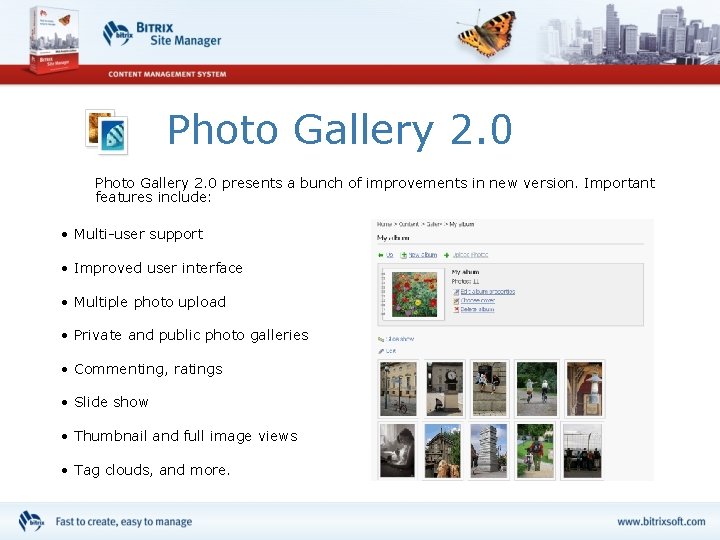Screen dimensions: 720x540
Task: Open the flower album cover thumbnail
Action: pos(414,294)
